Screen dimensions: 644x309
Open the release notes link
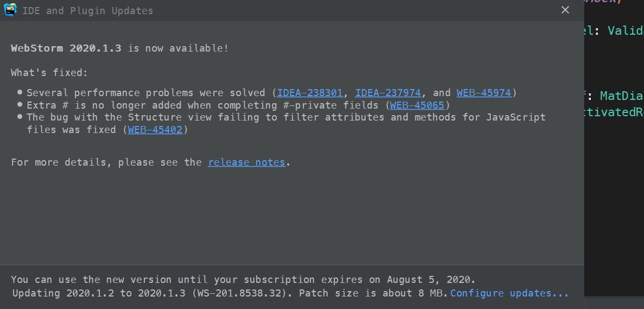click(x=246, y=162)
